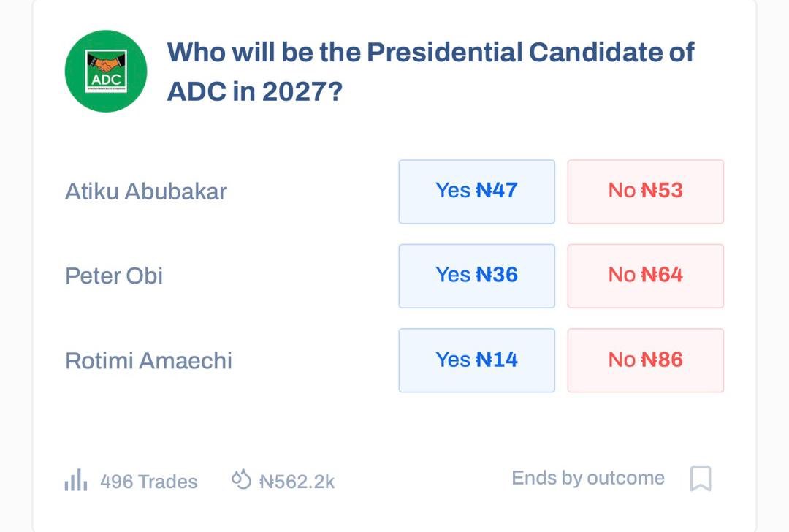This screenshot has width=789, height=532.
Task: Click the Rotimi Amaechi candidate label
Action: pyautogui.click(x=148, y=360)
